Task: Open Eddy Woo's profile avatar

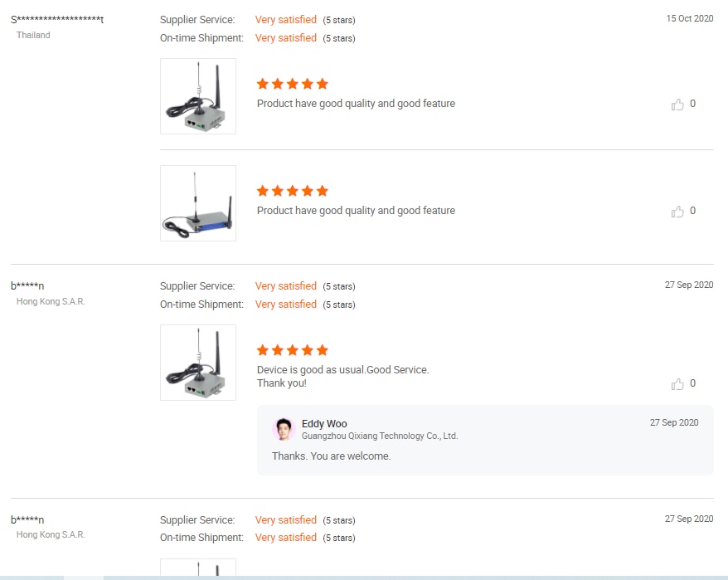Action: 284,429
